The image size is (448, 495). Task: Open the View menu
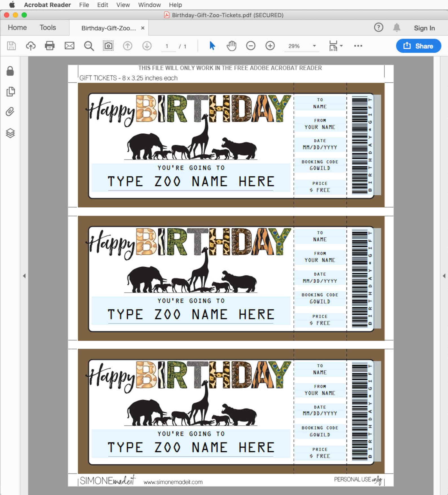[123, 5]
